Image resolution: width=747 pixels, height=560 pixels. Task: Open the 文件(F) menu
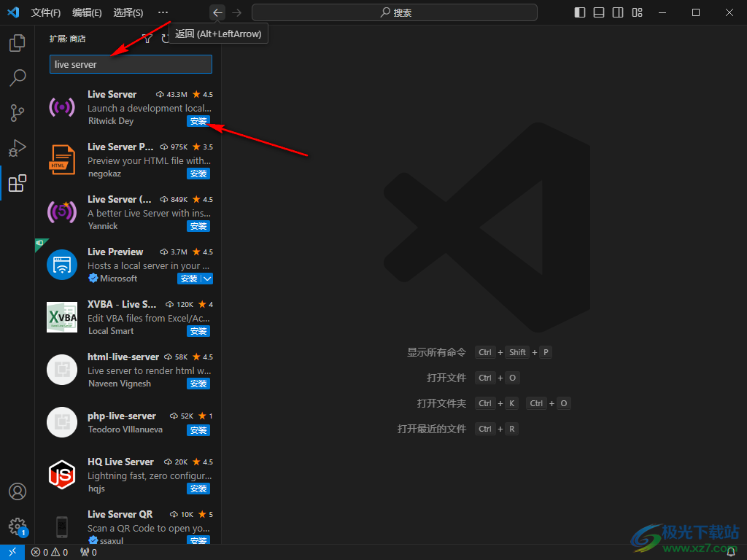tap(46, 12)
